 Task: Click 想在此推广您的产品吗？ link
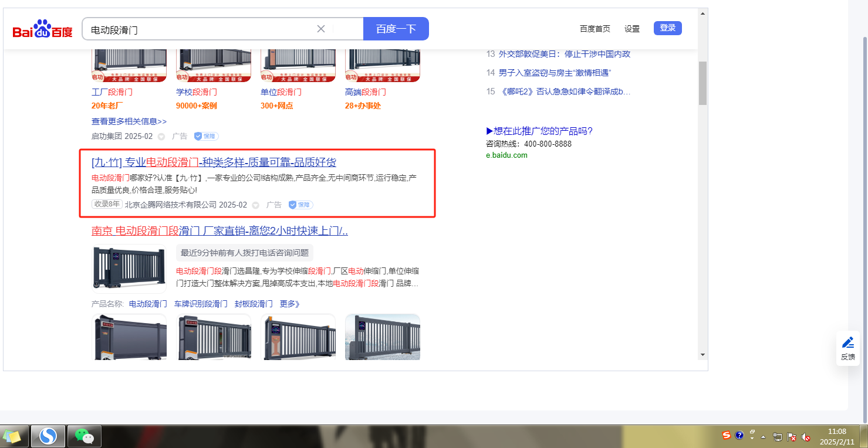click(x=539, y=131)
